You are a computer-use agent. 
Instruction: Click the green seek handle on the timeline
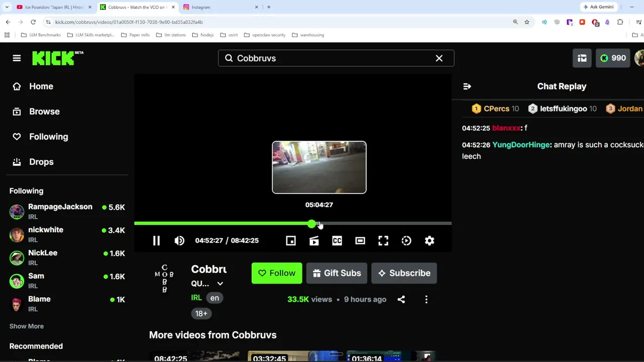pyautogui.click(x=312, y=224)
